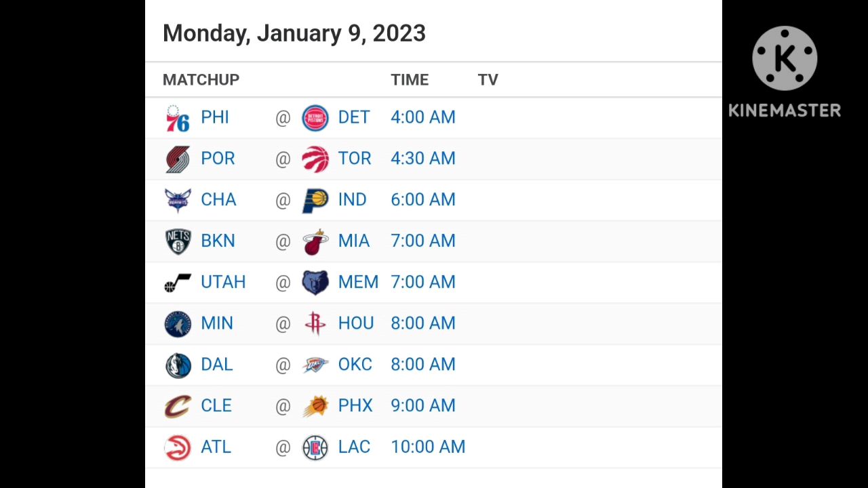The image size is (868, 488).
Task: Select the 4:00 AM PHI at DET game time
Action: (x=422, y=118)
